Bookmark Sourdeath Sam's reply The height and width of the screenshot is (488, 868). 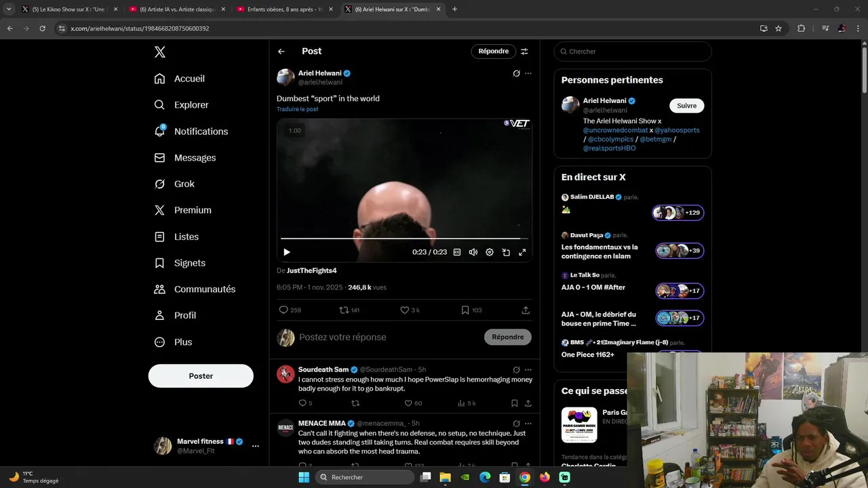pyautogui.click(x=515, y=403)
